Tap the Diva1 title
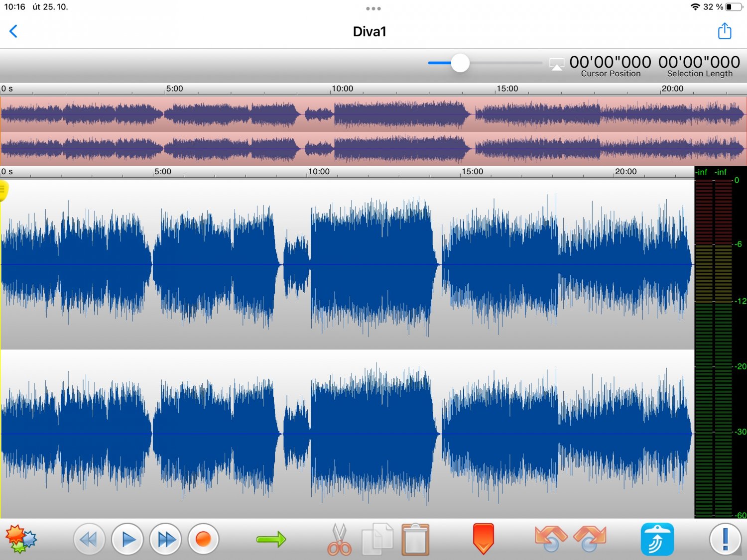 [370, 31]
